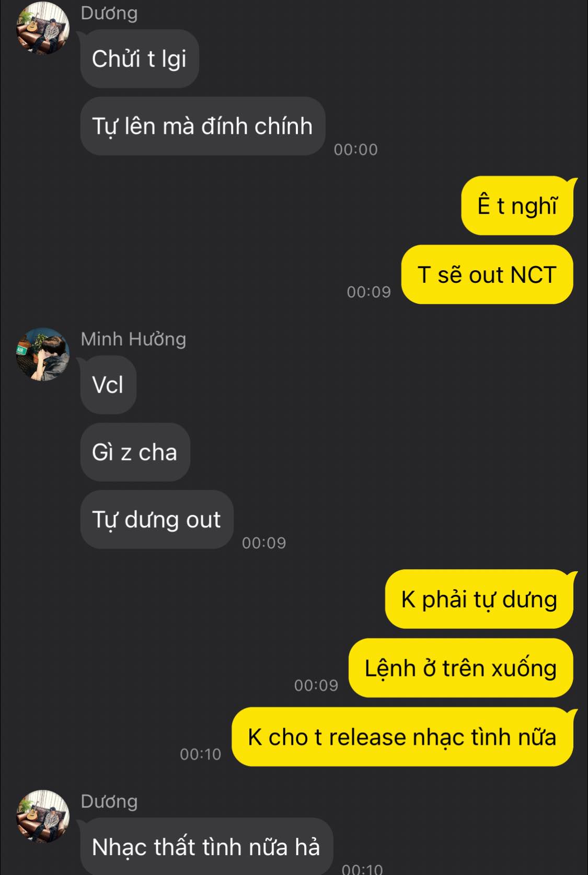Tap the 'Tự lên mà đính chính' message
The image size is (588, 875).
pyautogui.click(x=203, y=126)
